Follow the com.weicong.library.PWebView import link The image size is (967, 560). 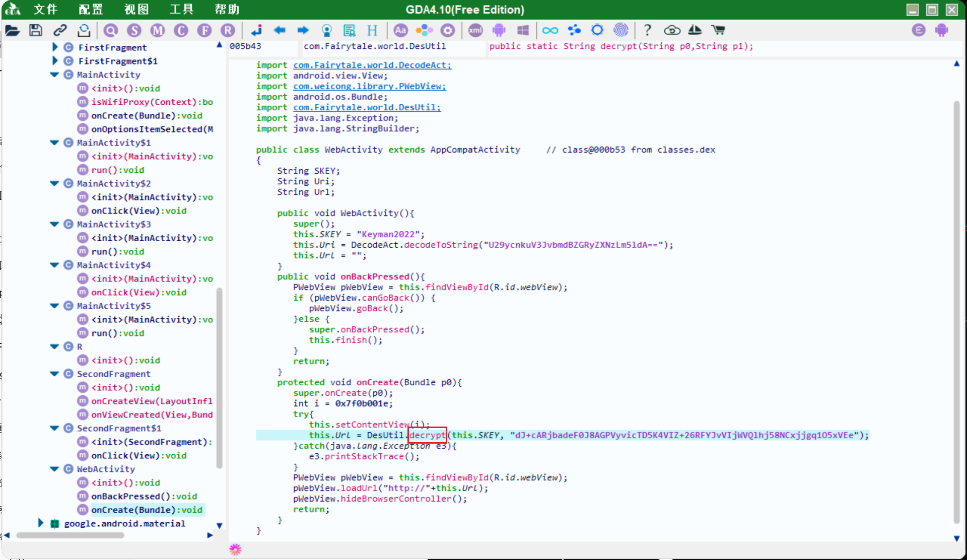click(x=370, y=86)
